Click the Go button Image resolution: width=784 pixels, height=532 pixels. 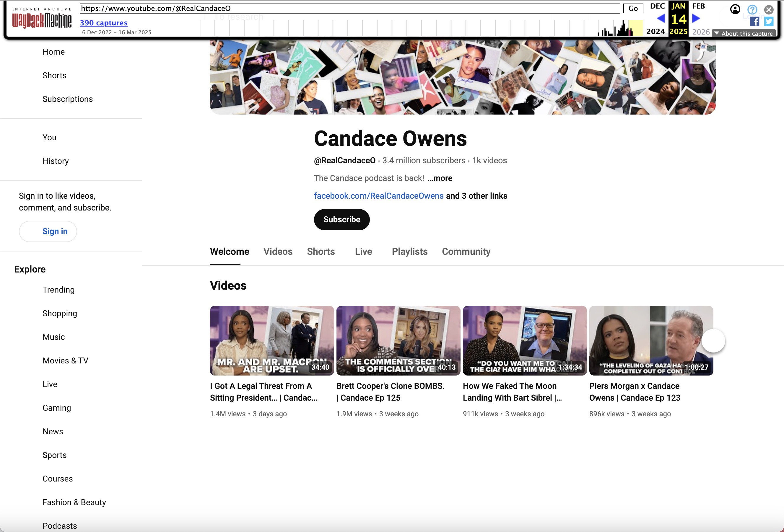(x=633, y=8)
